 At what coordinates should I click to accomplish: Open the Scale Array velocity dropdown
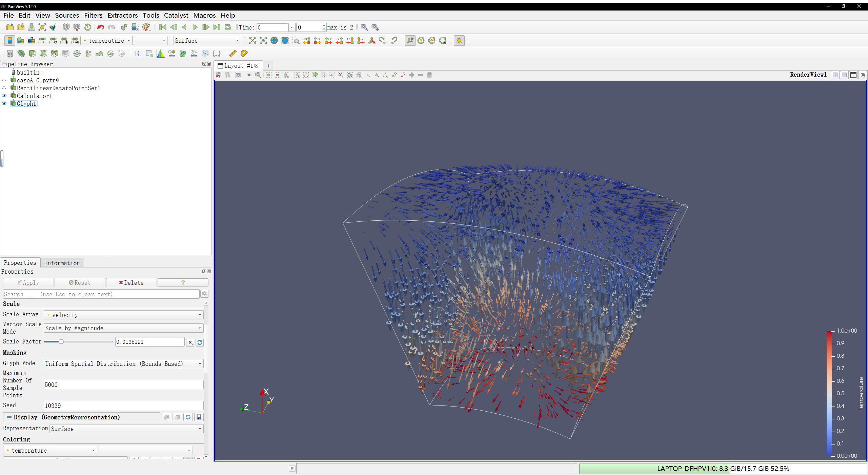coord(124,315)
